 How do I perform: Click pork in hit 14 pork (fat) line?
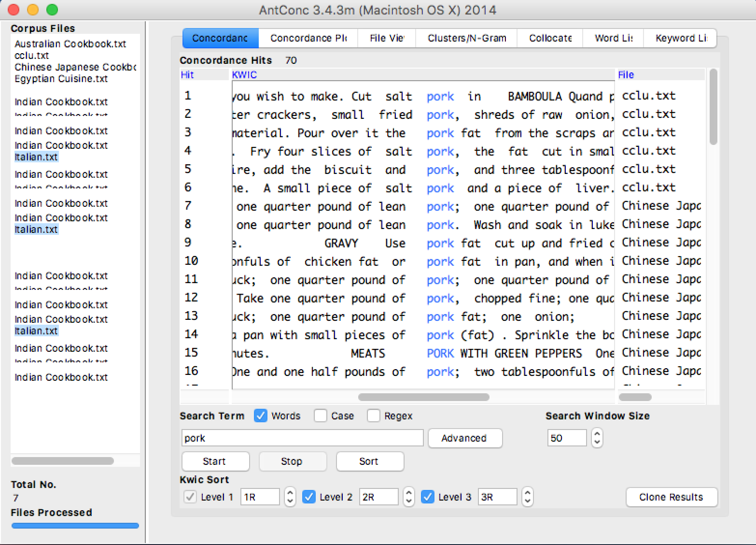click(x=440, y=335)
